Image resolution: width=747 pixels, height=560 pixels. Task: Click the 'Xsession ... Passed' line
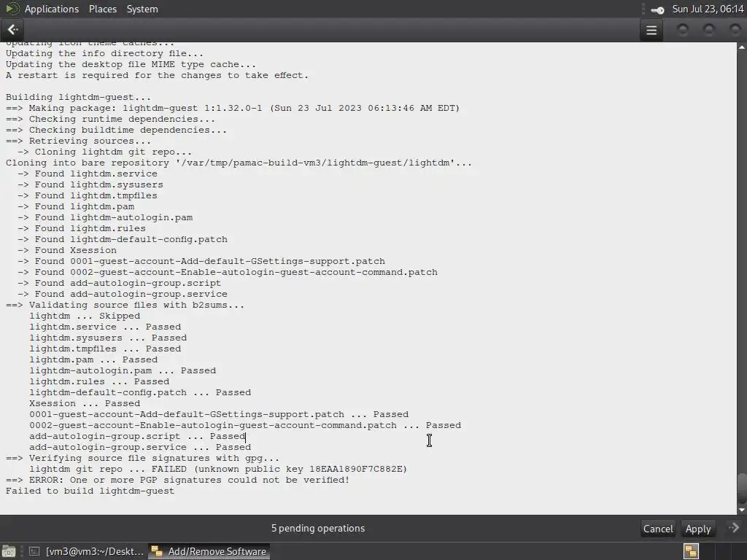point(85,403)
